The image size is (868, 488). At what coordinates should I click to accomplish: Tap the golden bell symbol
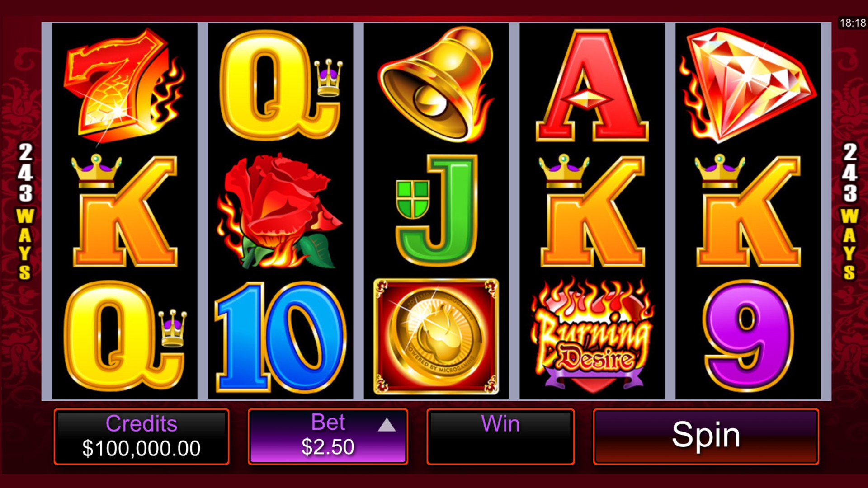point(436,84)
